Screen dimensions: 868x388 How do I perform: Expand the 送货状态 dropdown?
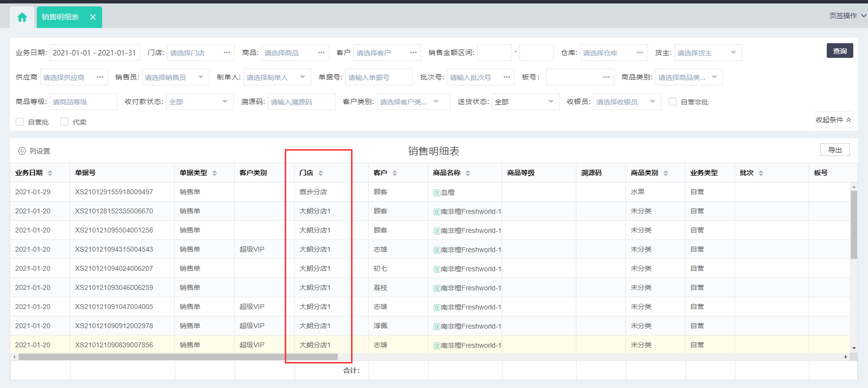[551, 102]
